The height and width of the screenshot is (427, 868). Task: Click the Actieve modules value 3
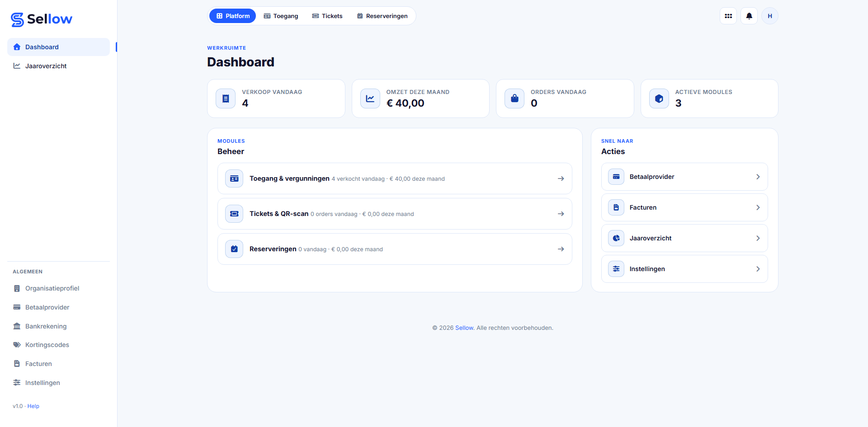pyautogui.click(x=678, y=103)
